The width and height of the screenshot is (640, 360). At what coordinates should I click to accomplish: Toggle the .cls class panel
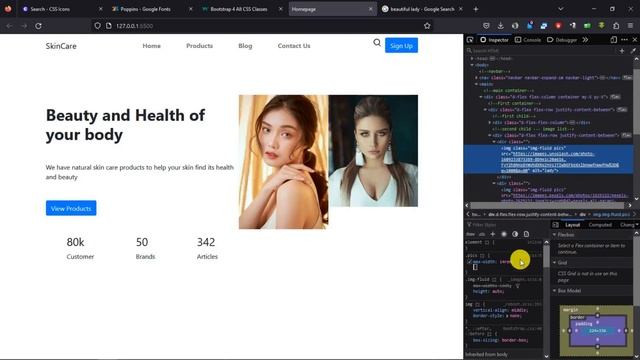click(x=482, y=234)
